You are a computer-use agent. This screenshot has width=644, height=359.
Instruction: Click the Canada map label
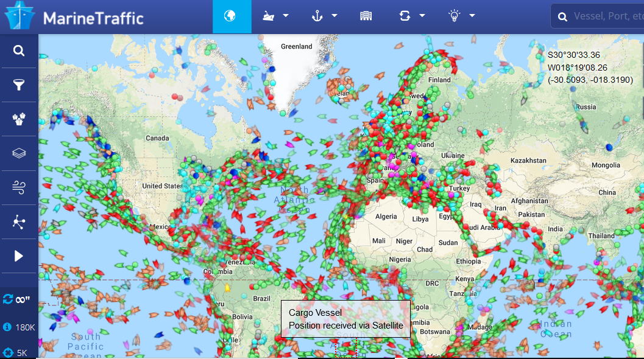(157, 138)
